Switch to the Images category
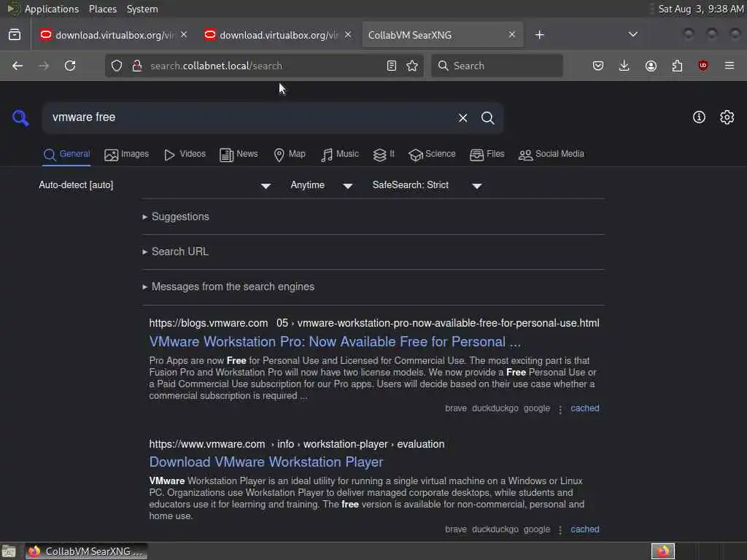Image resolution: width=747 pixels, height=560 pixels. coord(126,155)
